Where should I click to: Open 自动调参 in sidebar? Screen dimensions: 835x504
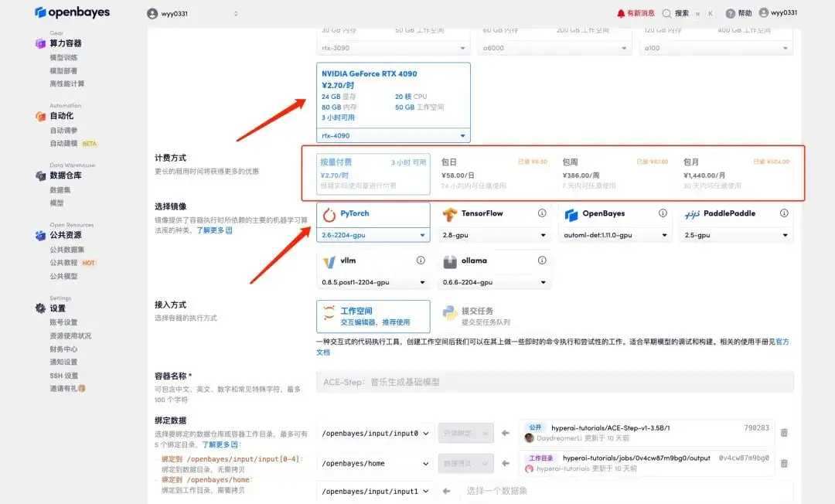click(63, 131)
